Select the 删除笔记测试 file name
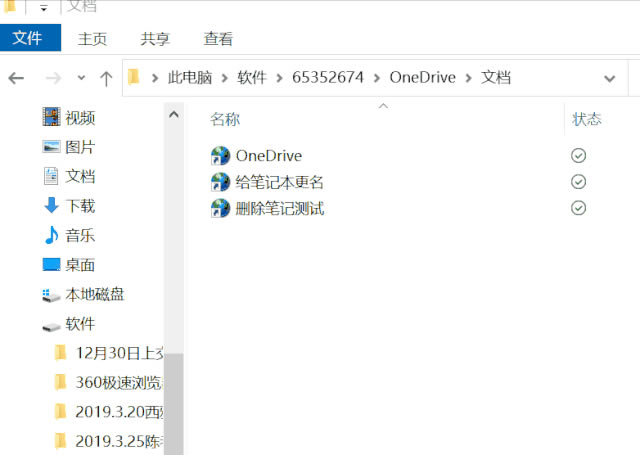640x455 pixels. (x=280, y=209)
